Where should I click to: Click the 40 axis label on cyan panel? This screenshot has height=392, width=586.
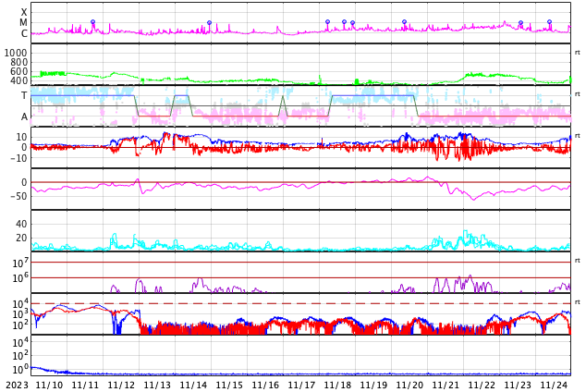click(x=21, y=224)
